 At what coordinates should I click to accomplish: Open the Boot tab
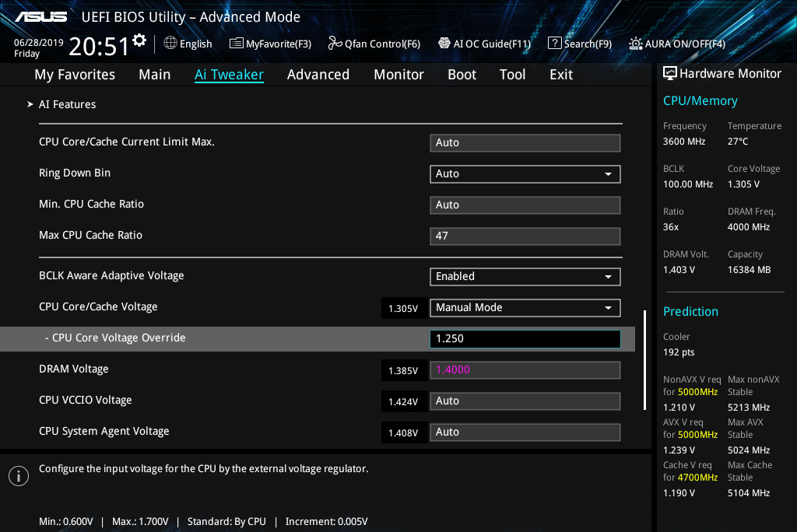tap(462, 75)
